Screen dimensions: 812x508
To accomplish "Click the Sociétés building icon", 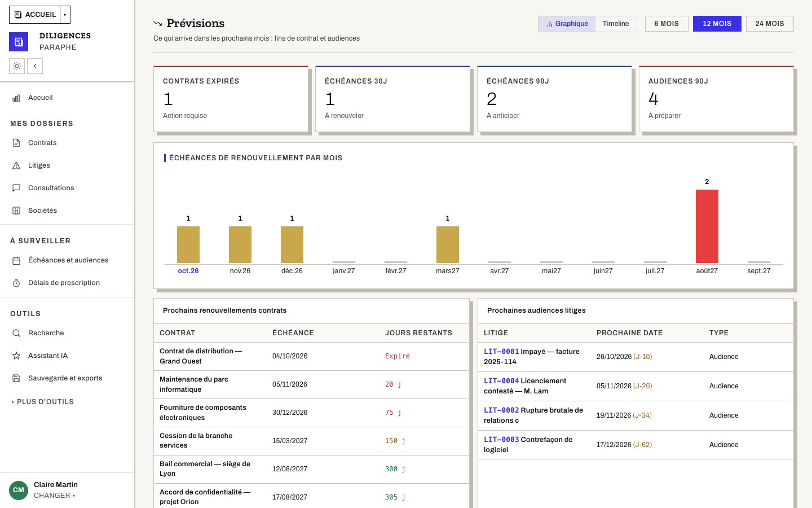I will click(16, 211).
